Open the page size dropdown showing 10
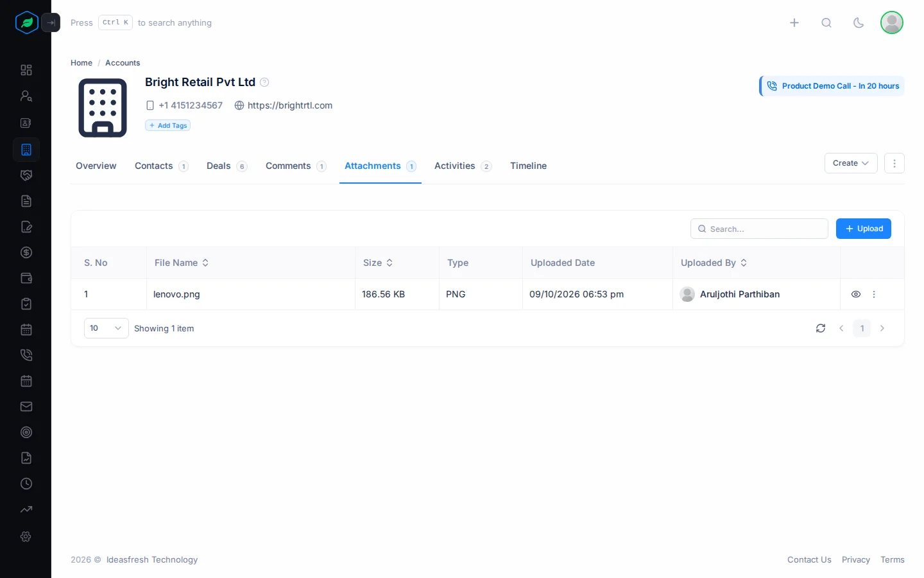924x578 pixels. [x=106, y=328]
